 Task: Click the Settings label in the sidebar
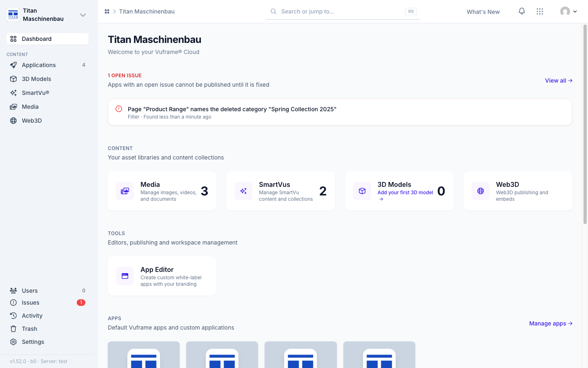click(33, 342)
